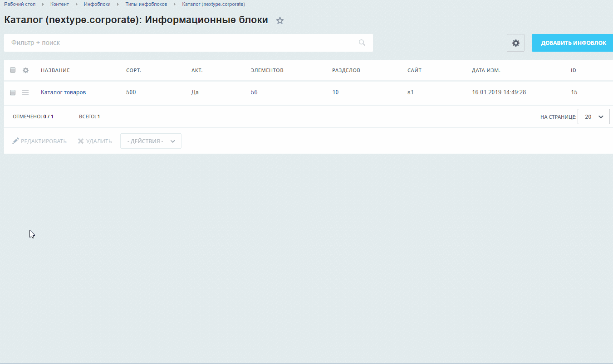Focus the Фильтр + поиск input field
Viewport: 613px width, 364px height.
click(x=181, y=43)
